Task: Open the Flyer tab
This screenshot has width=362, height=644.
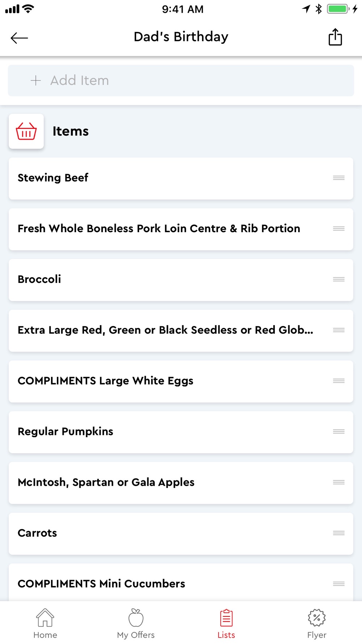Action: click(x=317, y=623)
